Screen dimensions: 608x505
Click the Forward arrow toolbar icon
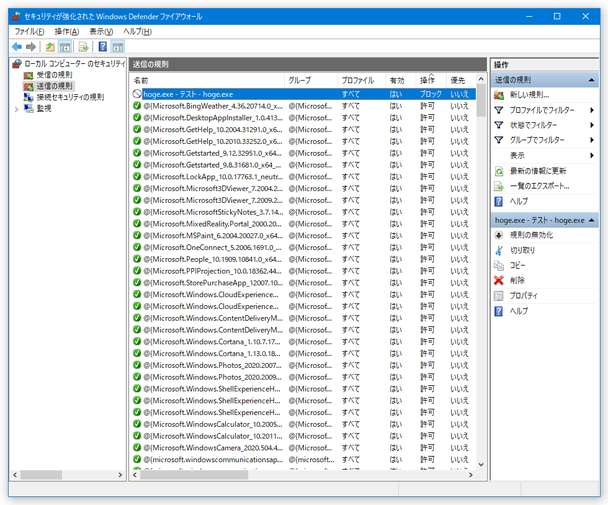coord(31,47)
